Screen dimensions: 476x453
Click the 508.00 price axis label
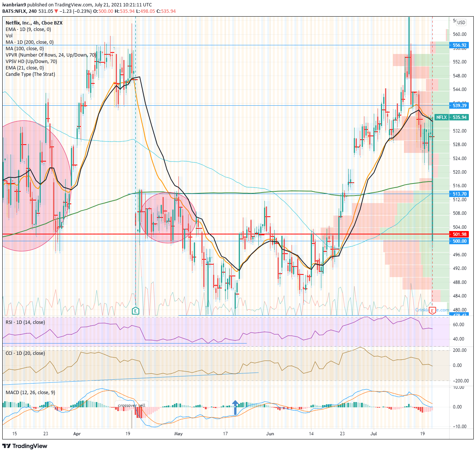(459, 213)
